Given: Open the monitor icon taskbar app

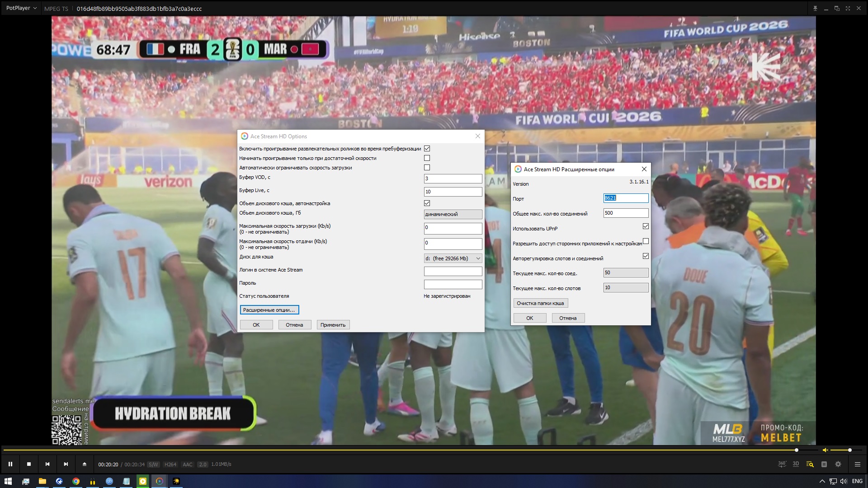Looking at the screenshot, I should pyautogui.click(x=26, y=481).
